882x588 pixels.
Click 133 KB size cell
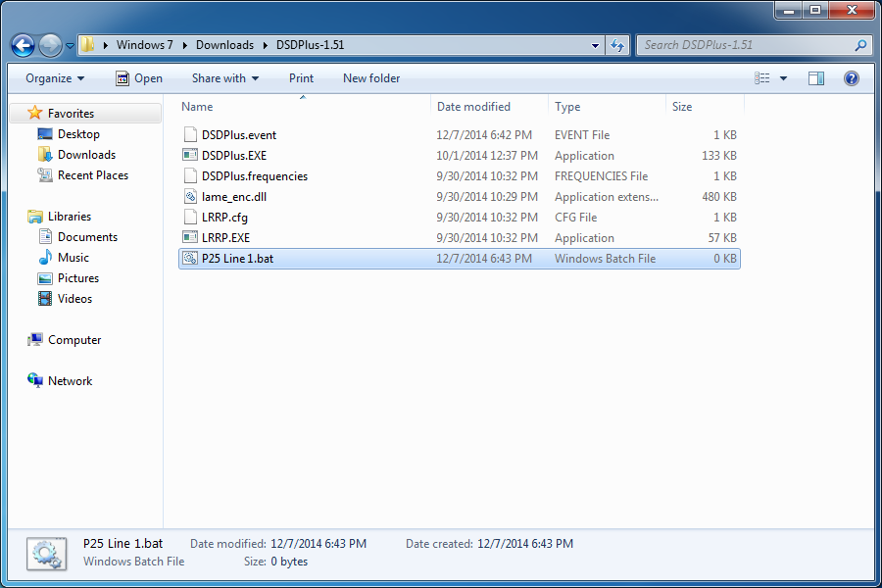[719, 156]
